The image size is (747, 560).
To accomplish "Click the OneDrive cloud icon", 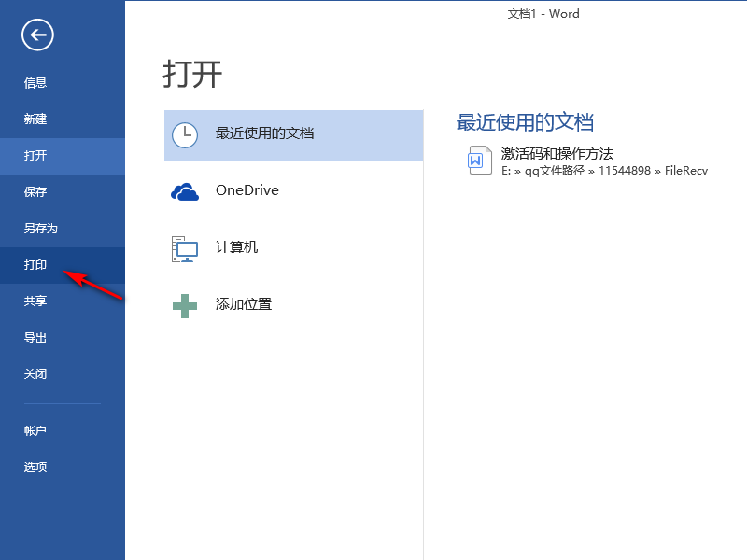I will (x=185, y=191).
